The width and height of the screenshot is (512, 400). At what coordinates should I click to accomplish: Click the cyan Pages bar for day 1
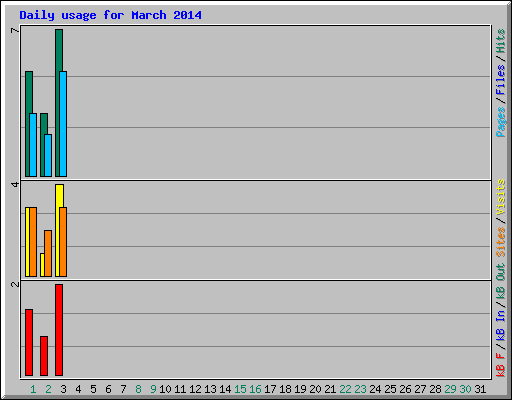[x=33, y=145]
